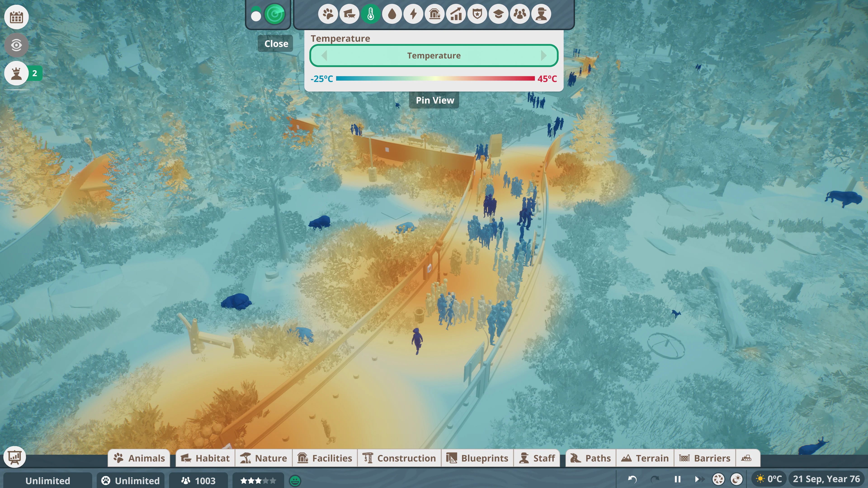Open the Terrain tab
The width and height of the screenshot is (868, 488).
[645, 458]
